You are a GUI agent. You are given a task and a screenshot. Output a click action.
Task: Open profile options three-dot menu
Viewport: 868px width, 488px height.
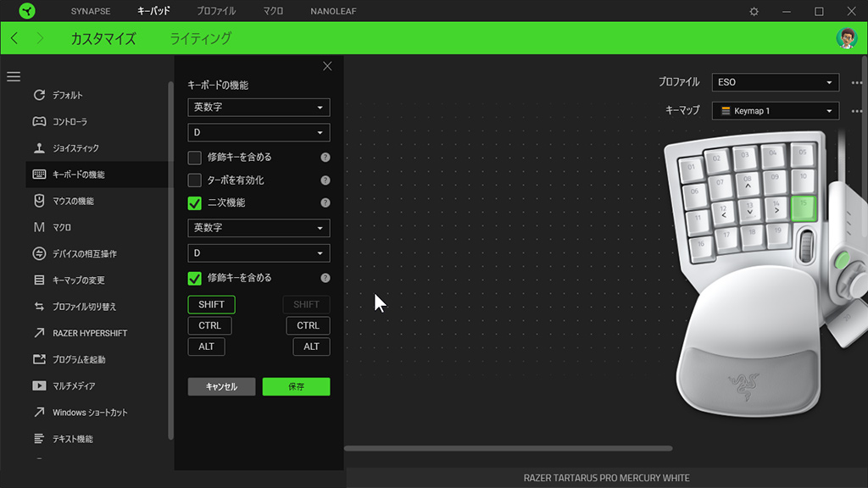click(856, 82)
